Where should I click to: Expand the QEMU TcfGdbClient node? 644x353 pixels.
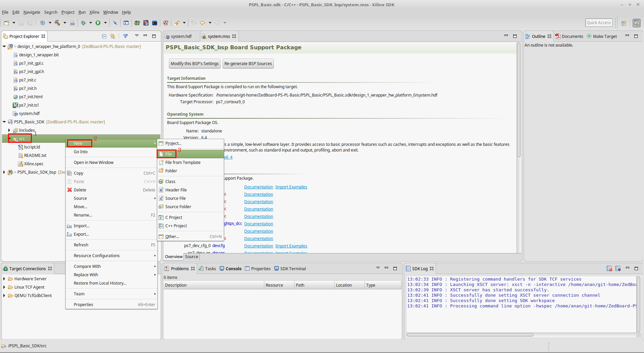pos(4,295)
